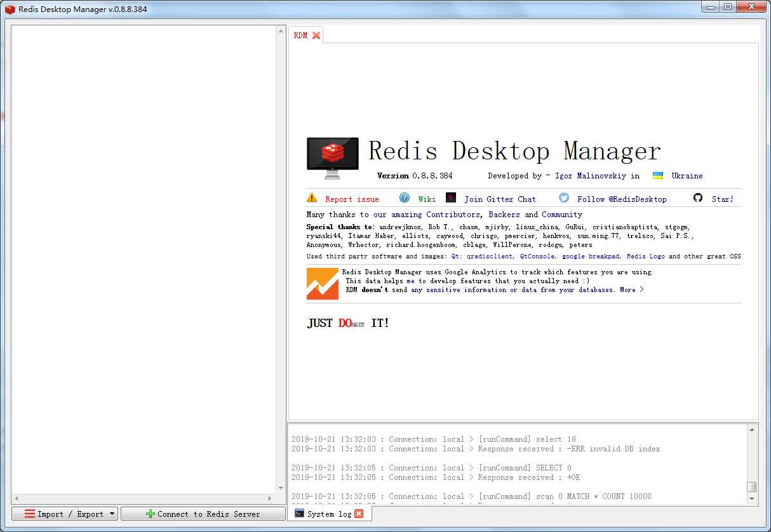Close the System log tab

pos(359,514)
